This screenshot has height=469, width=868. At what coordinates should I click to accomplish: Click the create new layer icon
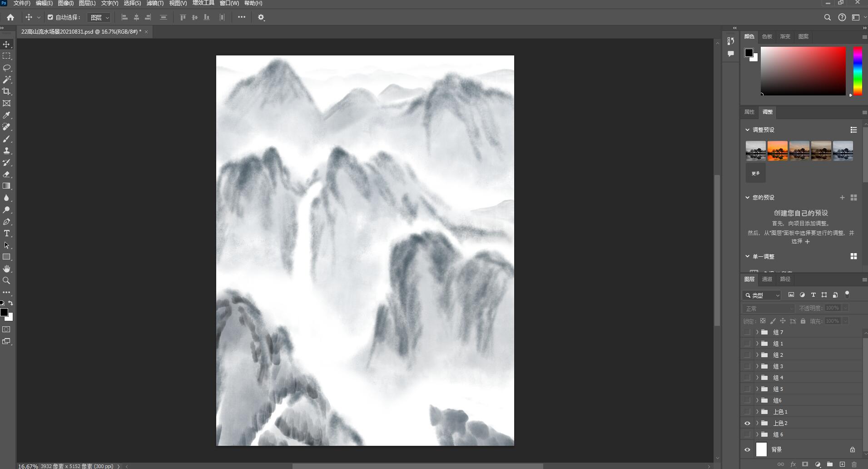(842, 464)
